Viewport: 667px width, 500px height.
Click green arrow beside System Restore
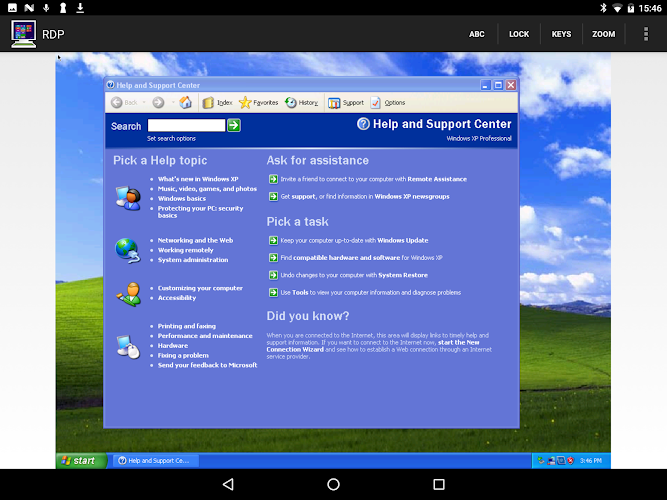point(274,275)
